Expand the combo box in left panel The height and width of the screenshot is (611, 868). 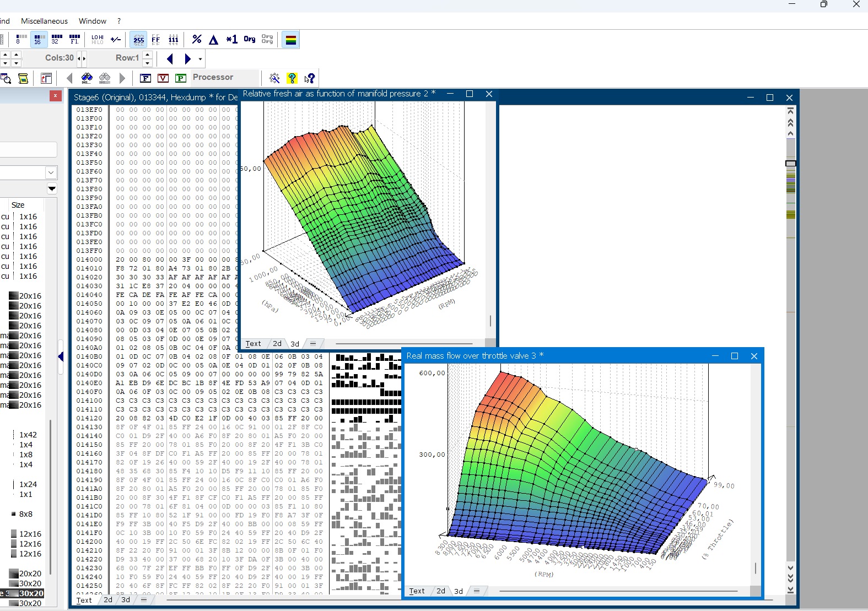pyautogui.click(x=51, y=172)
